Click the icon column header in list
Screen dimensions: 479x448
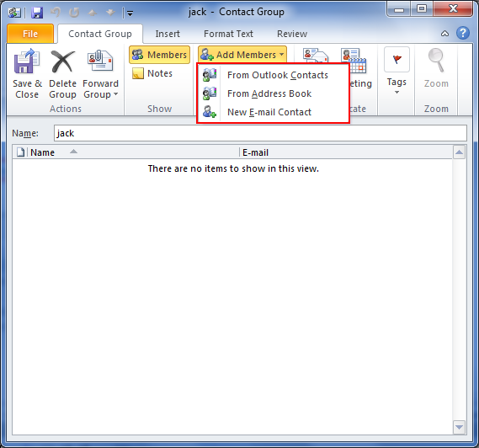click(x=20, y=152)
